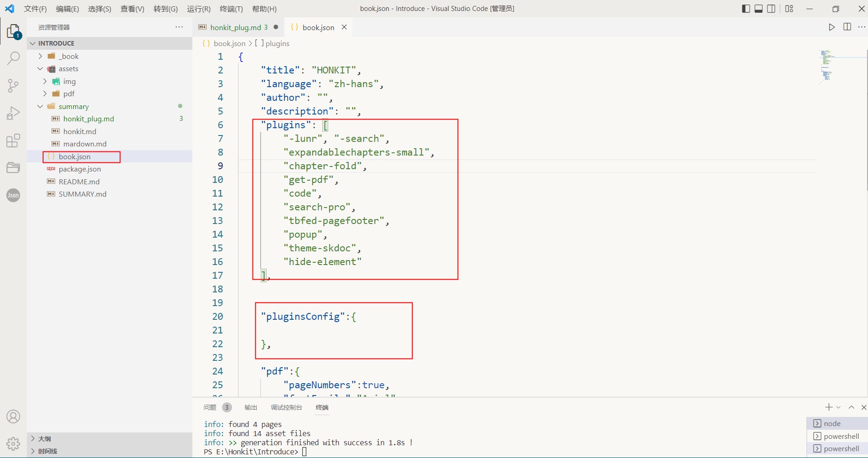Open the 运行(R) menu
This screenshot has width=868, height=458.
click(199, 9)
